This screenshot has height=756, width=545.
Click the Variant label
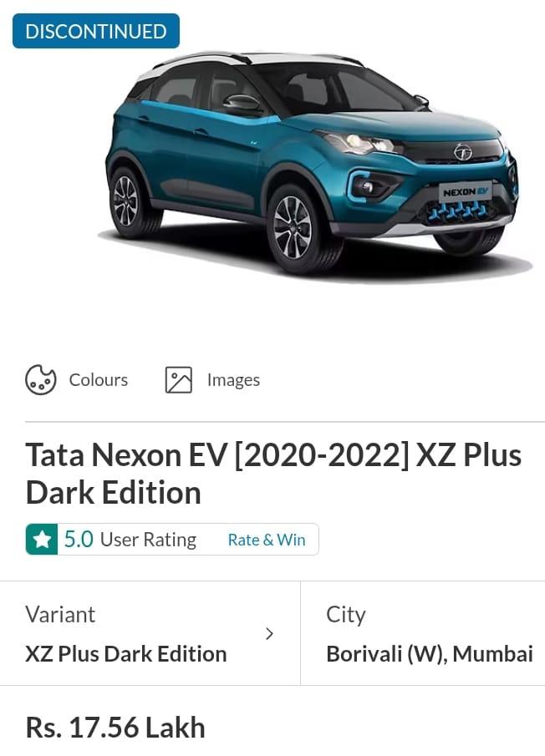pos(60,615)
